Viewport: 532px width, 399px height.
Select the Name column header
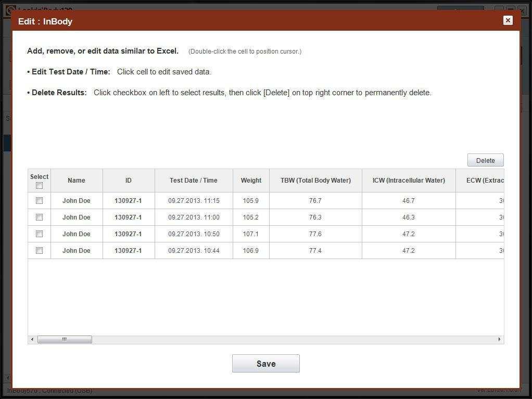77,181
